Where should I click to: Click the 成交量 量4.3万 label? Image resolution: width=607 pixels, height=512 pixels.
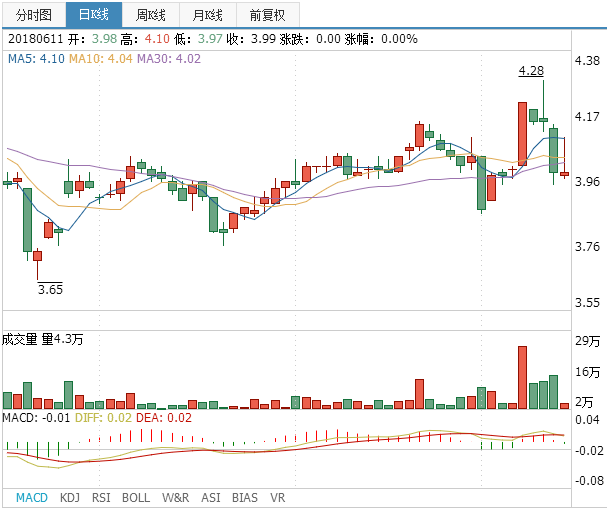(x=43, y=339)
